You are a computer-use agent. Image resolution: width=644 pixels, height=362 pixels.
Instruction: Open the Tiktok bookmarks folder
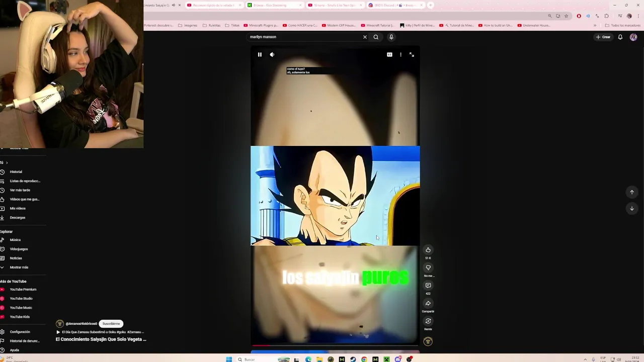[x=233, y=25]
